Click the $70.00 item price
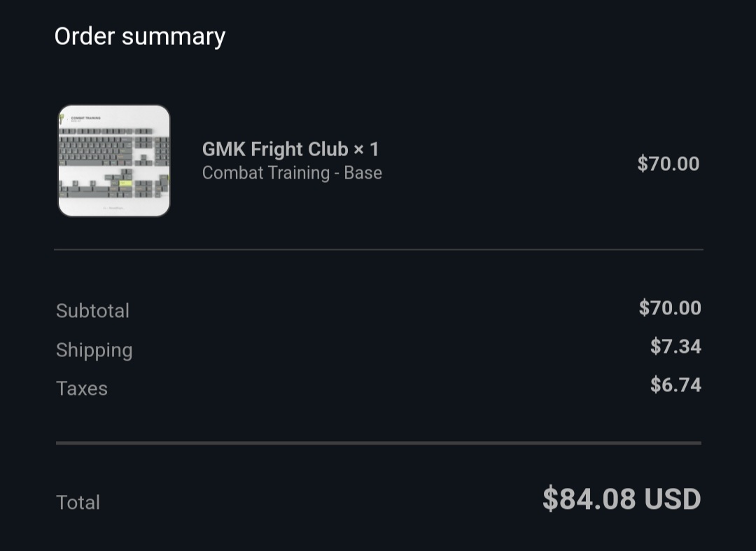Screen dimensions: 756x551 [x=668, y=164]
